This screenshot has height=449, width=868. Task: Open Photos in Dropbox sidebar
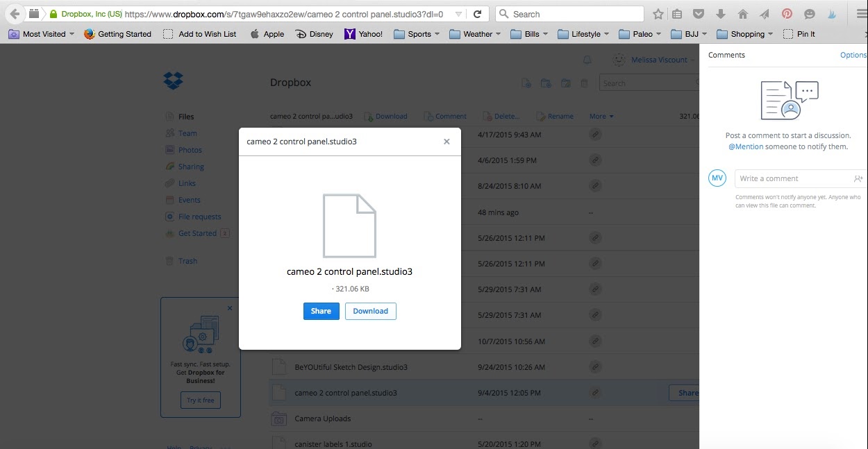pyautogui.click(x=190, y=150)
